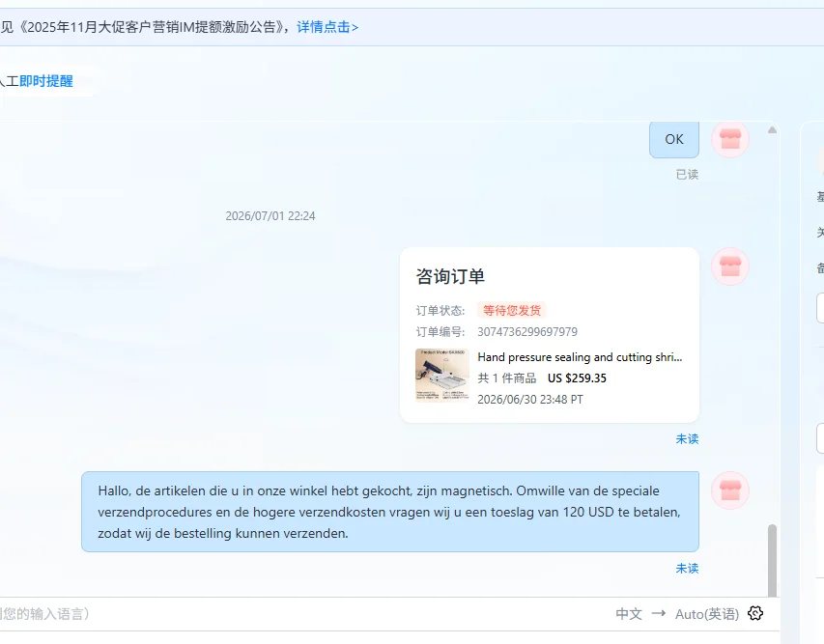Click the OK message bubble
The image size is (824, 644).
(674, 139)
